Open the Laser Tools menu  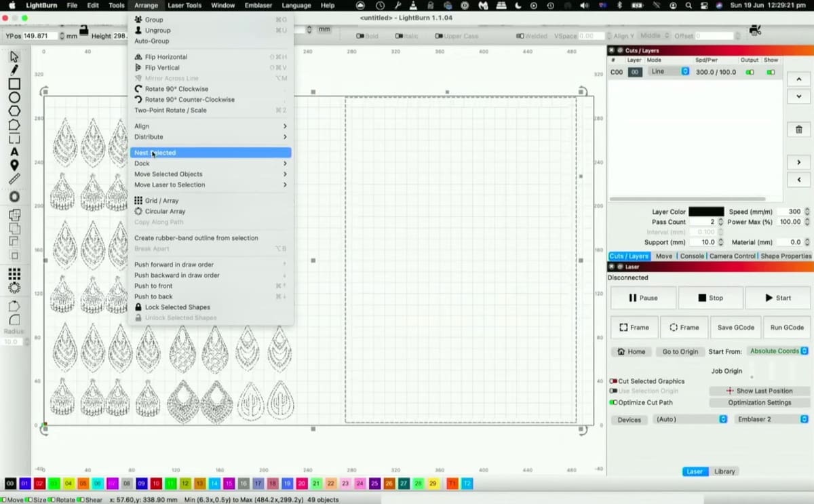(185, 5)
